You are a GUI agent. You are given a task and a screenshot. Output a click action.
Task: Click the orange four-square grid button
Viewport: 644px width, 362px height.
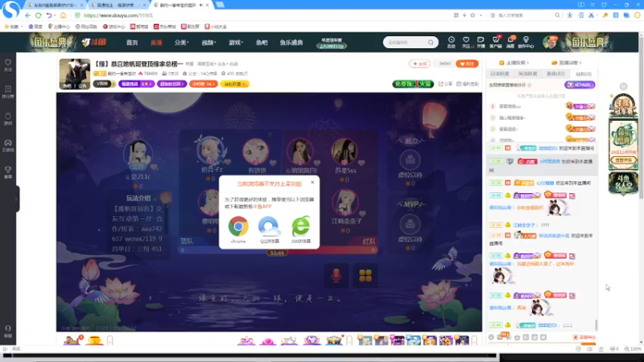tap(365, 275)
